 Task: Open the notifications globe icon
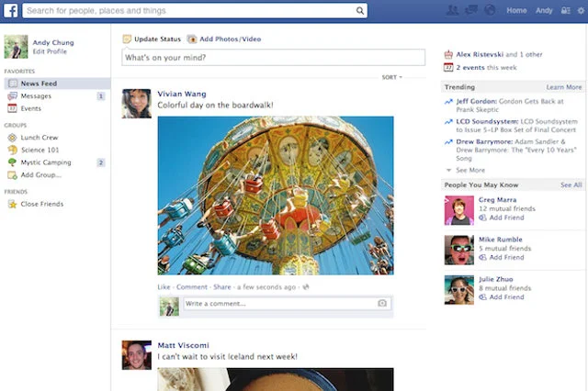pyautogui.click(x=490, y=10)
